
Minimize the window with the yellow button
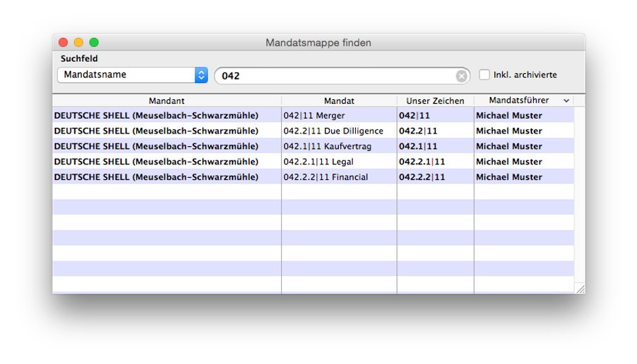(x=79, y=42)
